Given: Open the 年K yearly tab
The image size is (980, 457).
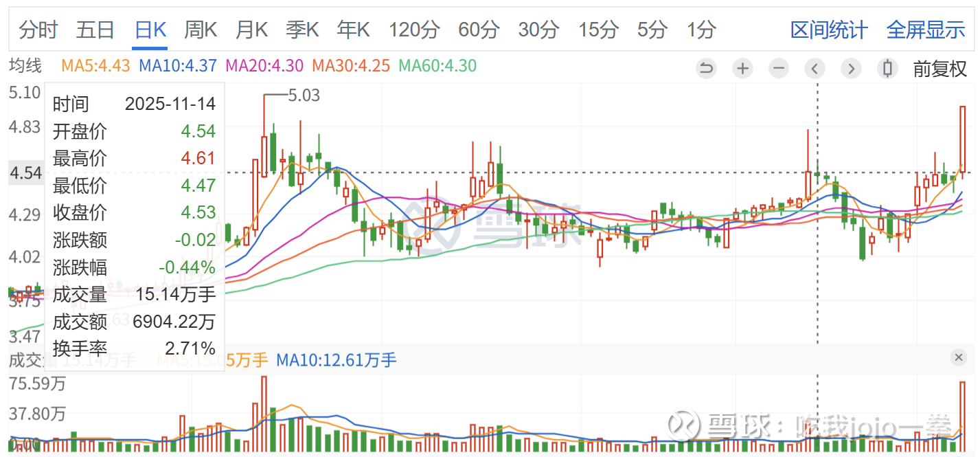Looking at the screenshot, I should coord(353,30).
